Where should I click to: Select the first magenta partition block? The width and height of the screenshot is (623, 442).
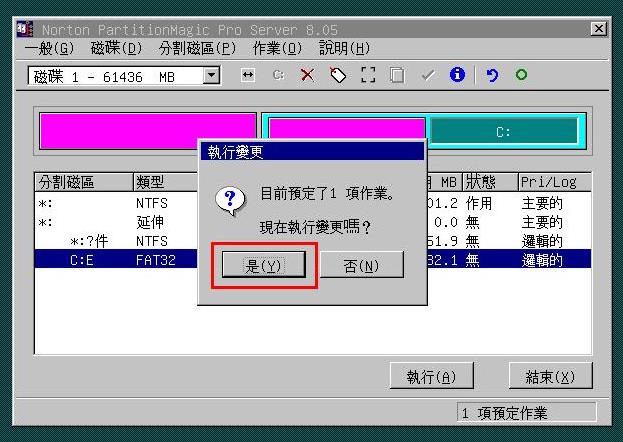click(148, 131)
